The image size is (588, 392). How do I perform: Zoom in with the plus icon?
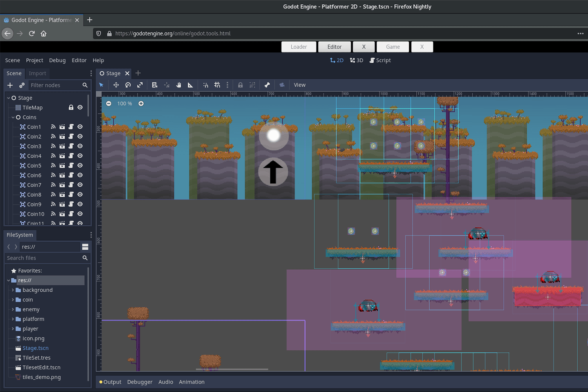tap(141, 103)
